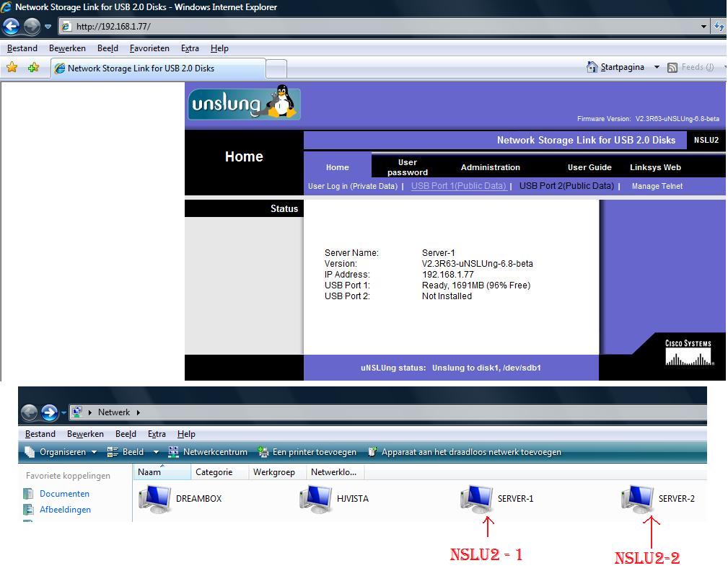Open the IE recent pages dropdown arrow
728x576 pixels.
coord(48,27)
